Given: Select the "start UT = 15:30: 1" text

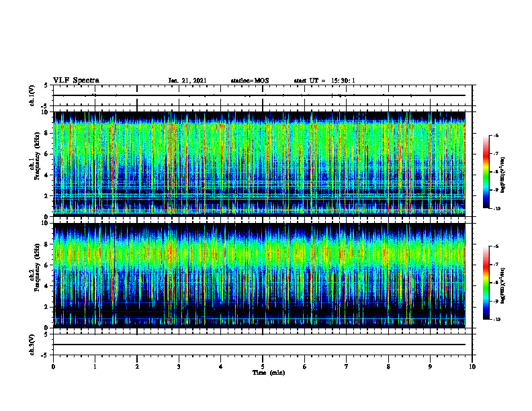Looking at the screenshot, I should 324,81.
